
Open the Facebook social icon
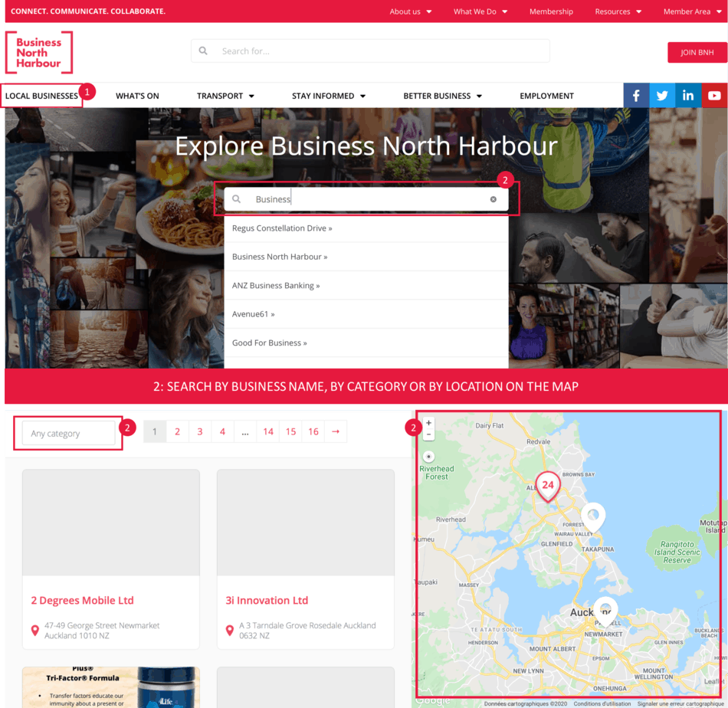(636, 96)
